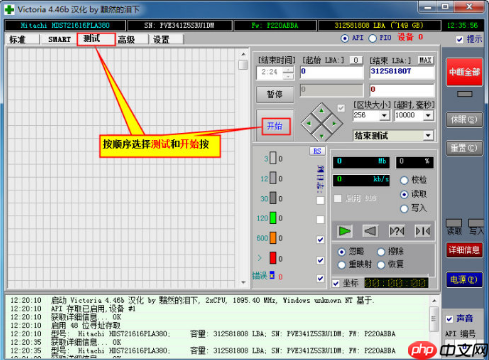Click the MAX button for end LBA
The width and height of the screenshot is (489, 360).
(x=425, y=60)
